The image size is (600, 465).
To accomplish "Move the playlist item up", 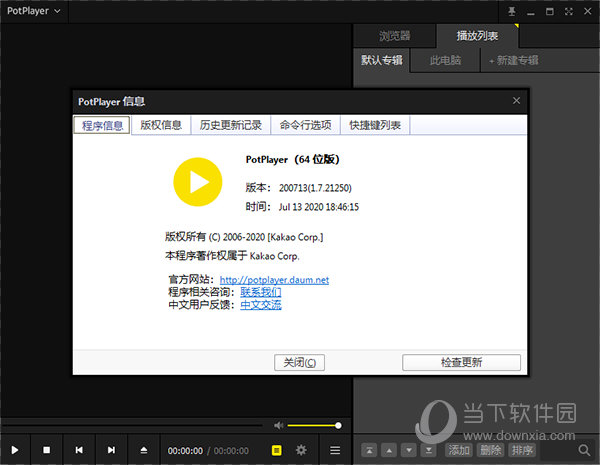I will pyautogui.click(x=389, y=450).
